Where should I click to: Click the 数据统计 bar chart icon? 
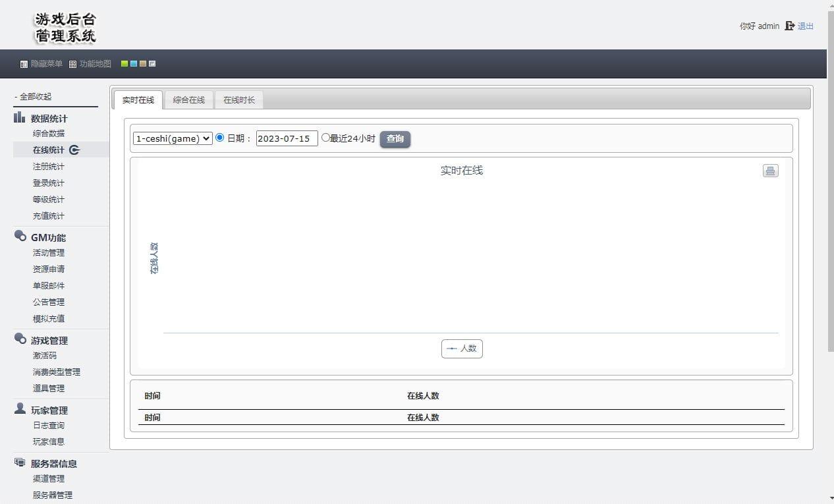tap(20, 118)
